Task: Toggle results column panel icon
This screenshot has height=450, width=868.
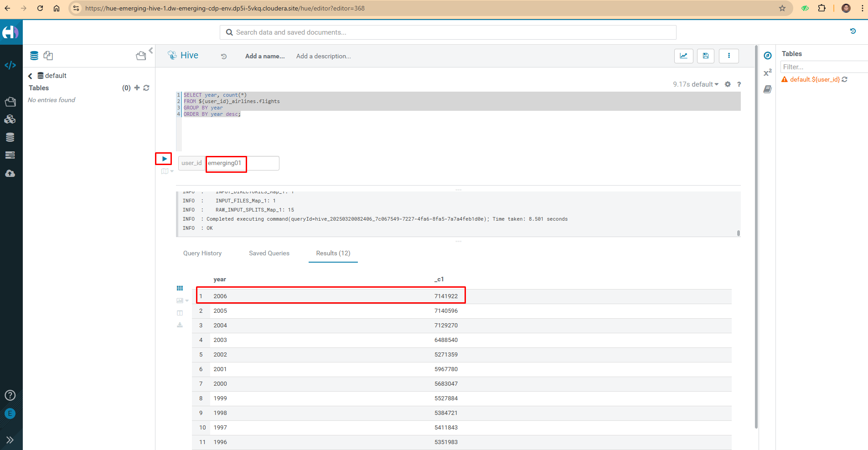Action: point(180,313)
